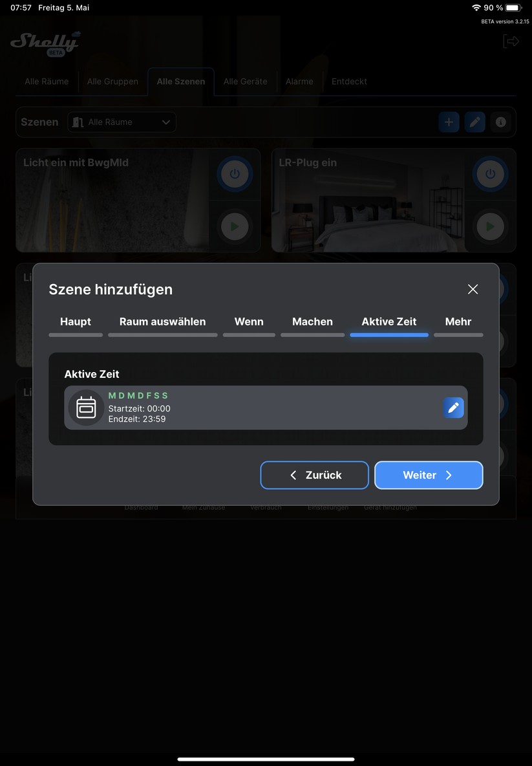
Task: Tap the Shelly Beta logo
Action: tap(45, 43)
